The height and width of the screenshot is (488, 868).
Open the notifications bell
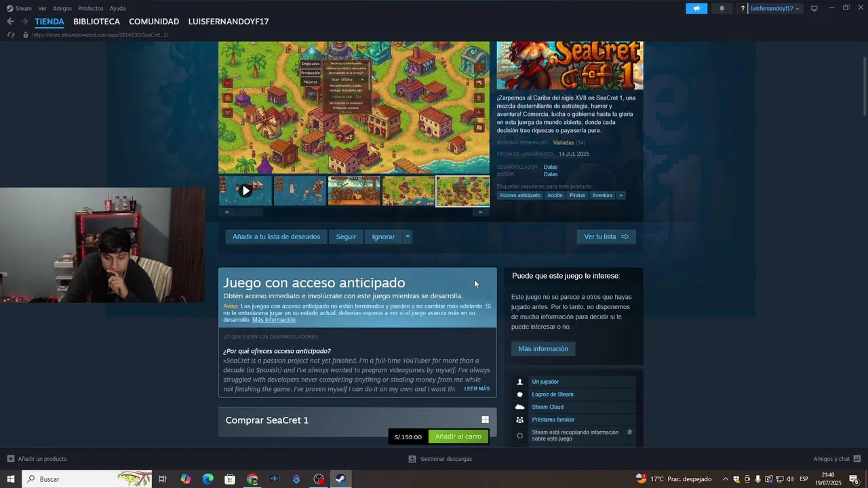[x=722, y=8]
